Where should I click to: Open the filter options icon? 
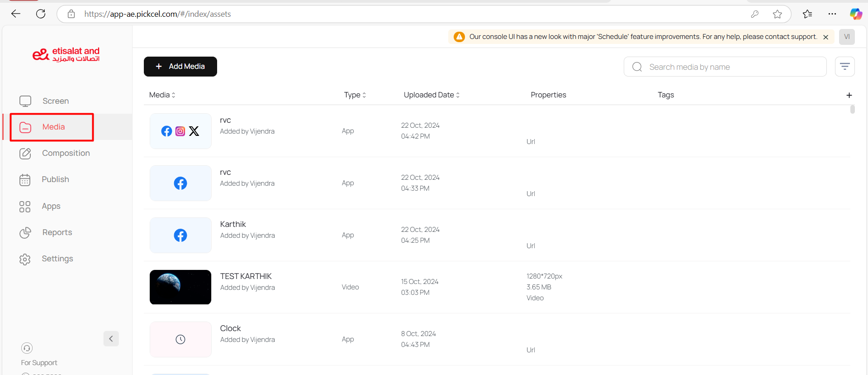tap(844, 67)
